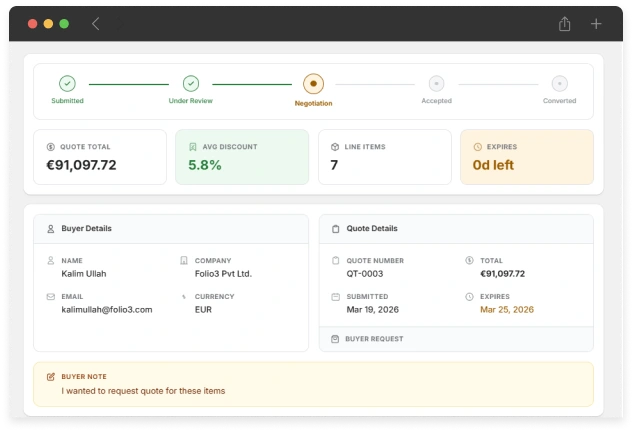Click the €91,097.72 total in Quote Details

502,274
